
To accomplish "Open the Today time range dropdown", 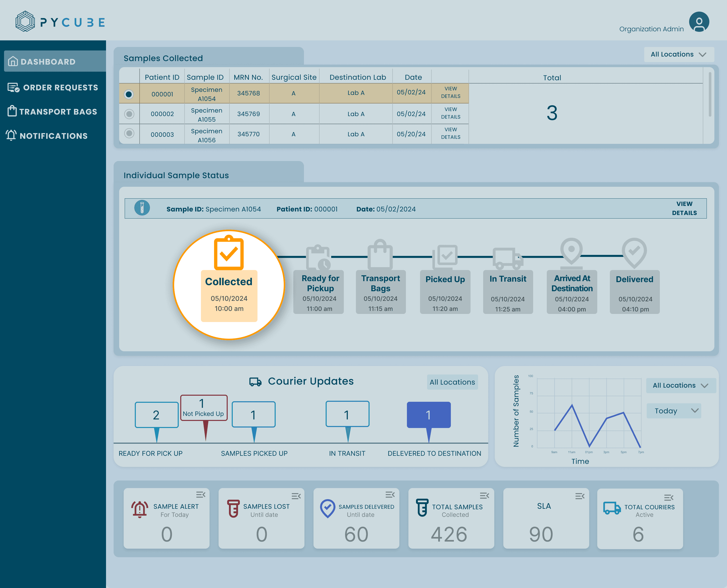I will pos(673,411).
